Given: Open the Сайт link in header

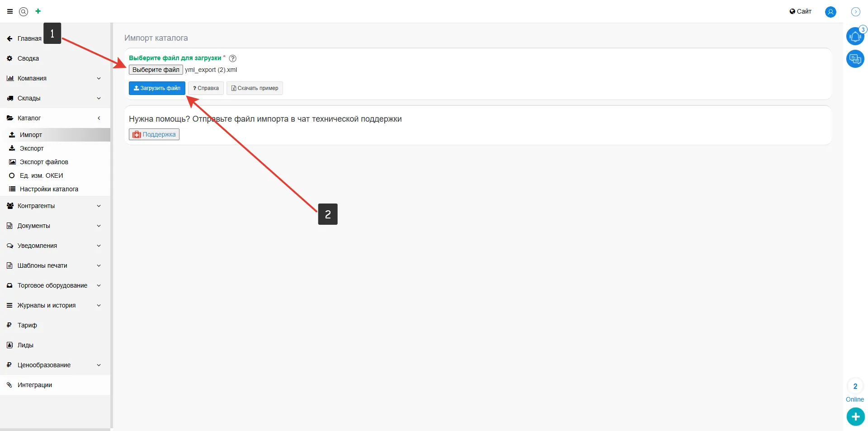Looking at the screenshot, I should 800,11.
